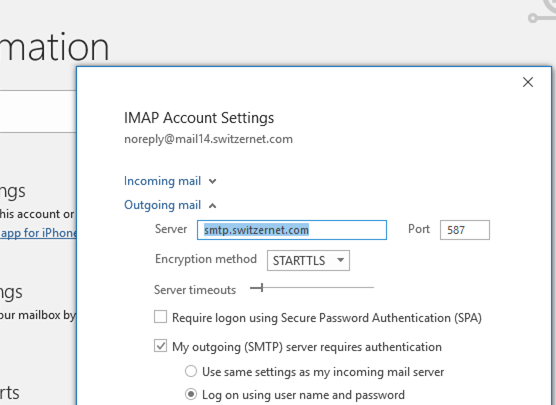Viewport: 556px width, 405px height.
Task: Enable Require logon using SPA checkbox
Action: coord(160,317)
